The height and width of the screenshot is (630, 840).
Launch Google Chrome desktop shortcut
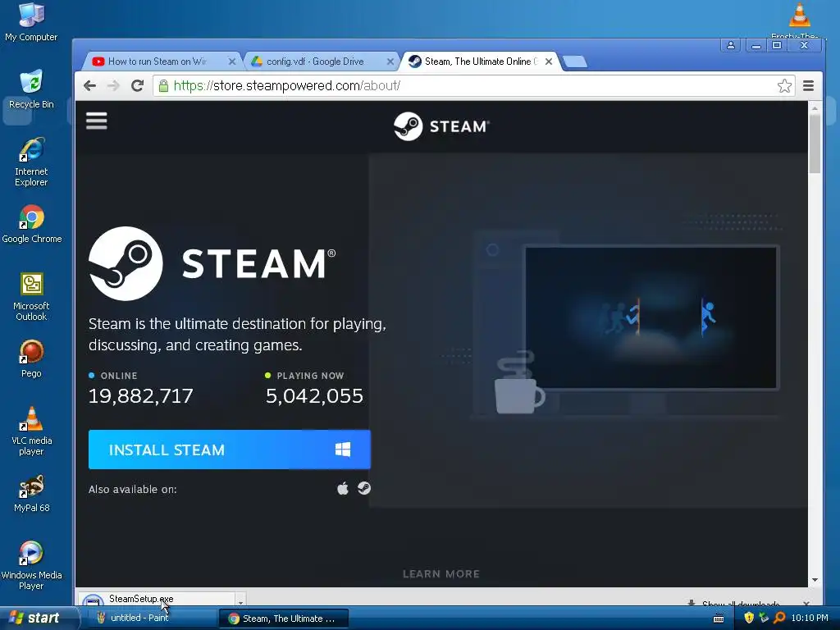coord(32,224)
